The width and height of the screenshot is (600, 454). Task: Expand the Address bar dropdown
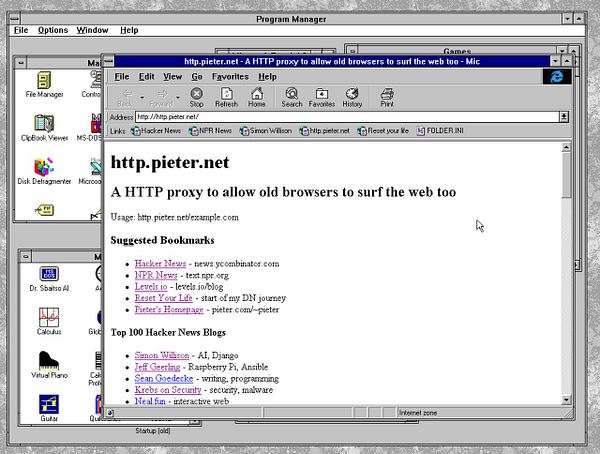tap(564, 117)
